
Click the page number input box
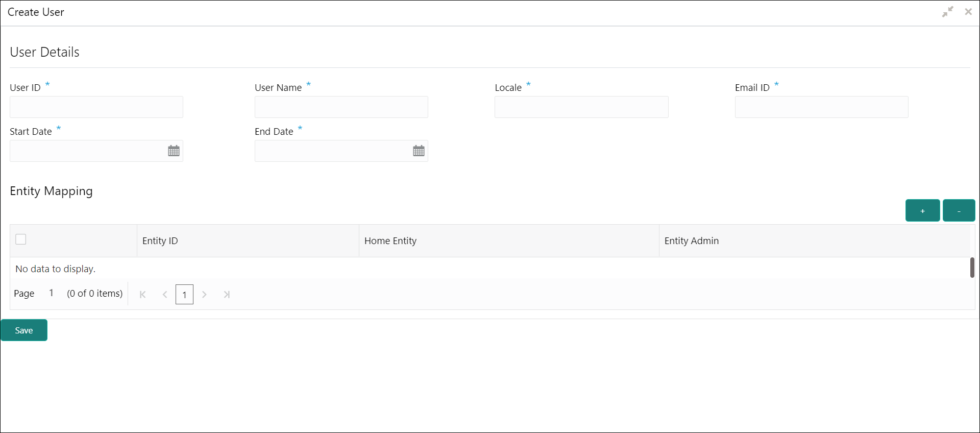[x=184, y=295]
